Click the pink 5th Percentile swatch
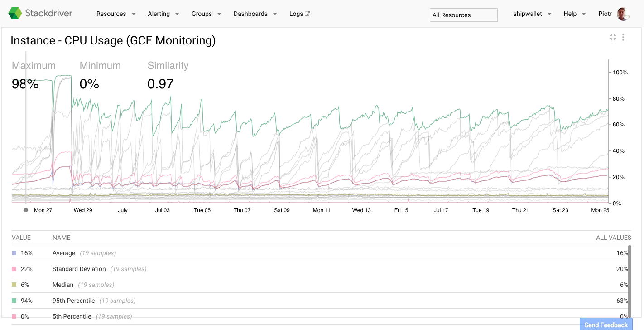Image resolution: width=644 pixels, height=330 pixels. [x=14, y=316]
